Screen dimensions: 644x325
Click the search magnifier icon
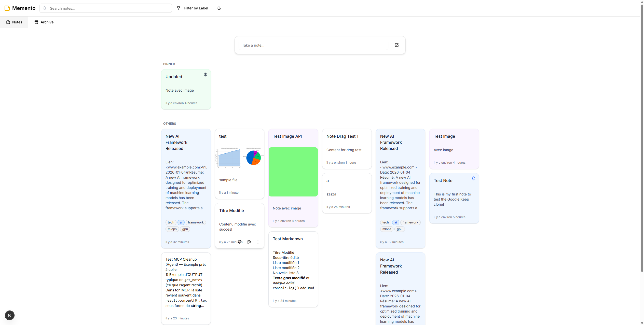click(x=45, y=8)
